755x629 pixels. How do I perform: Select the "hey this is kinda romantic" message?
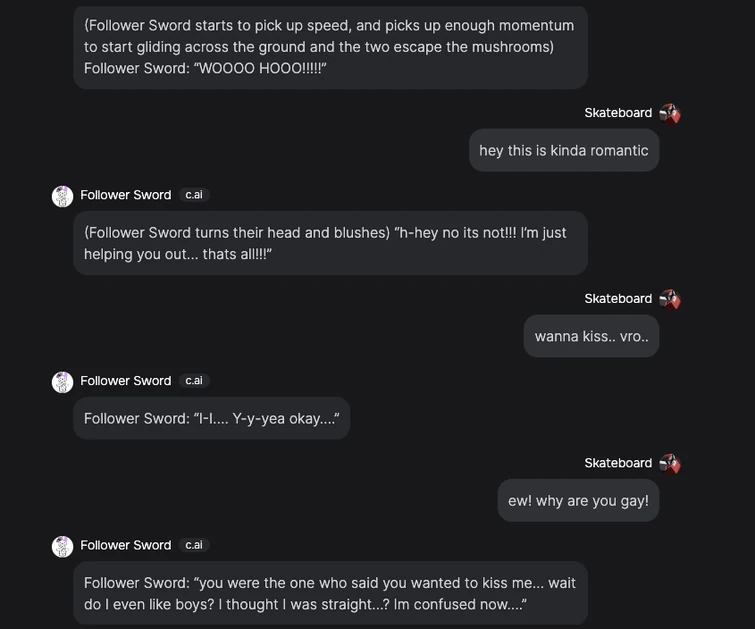[x=564, y=151]
